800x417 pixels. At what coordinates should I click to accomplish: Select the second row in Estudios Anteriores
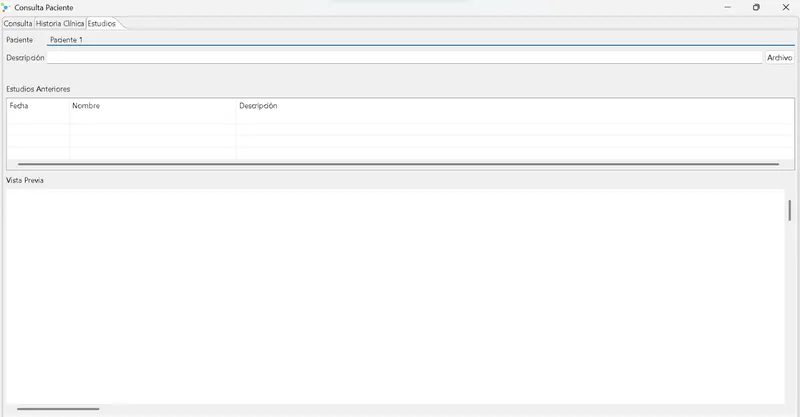(401, 129)
